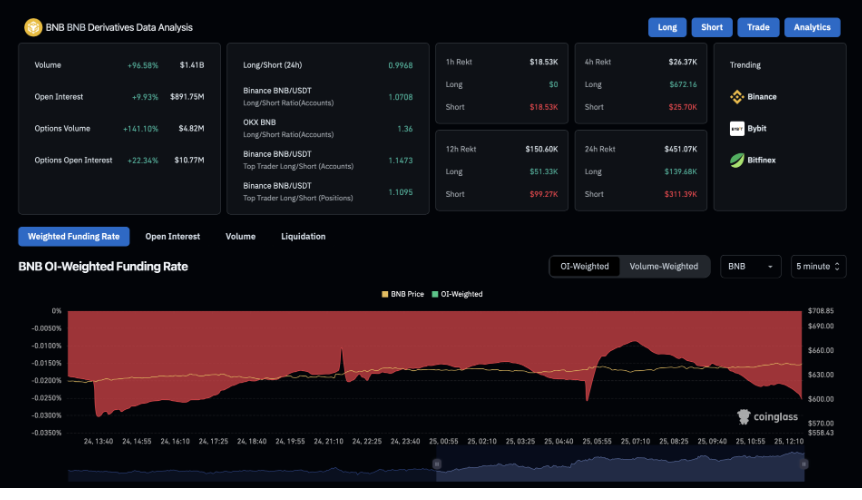Switch to the Liquidation tab
This screenshot has width=862, height=500.
303,236
